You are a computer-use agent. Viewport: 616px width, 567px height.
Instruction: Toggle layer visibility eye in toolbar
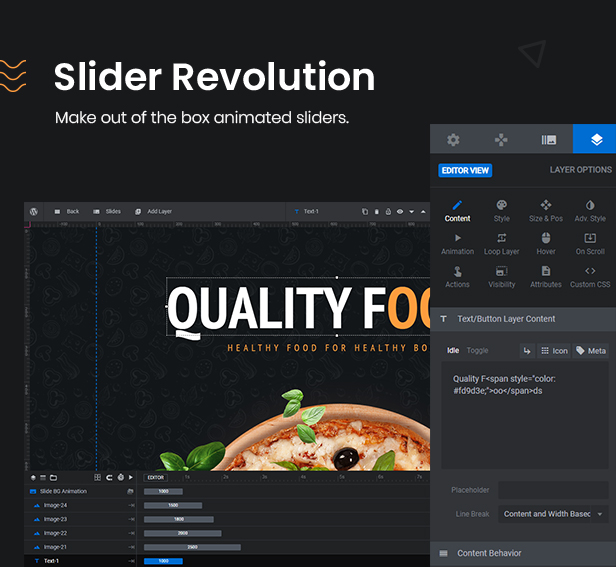[400, 212]
